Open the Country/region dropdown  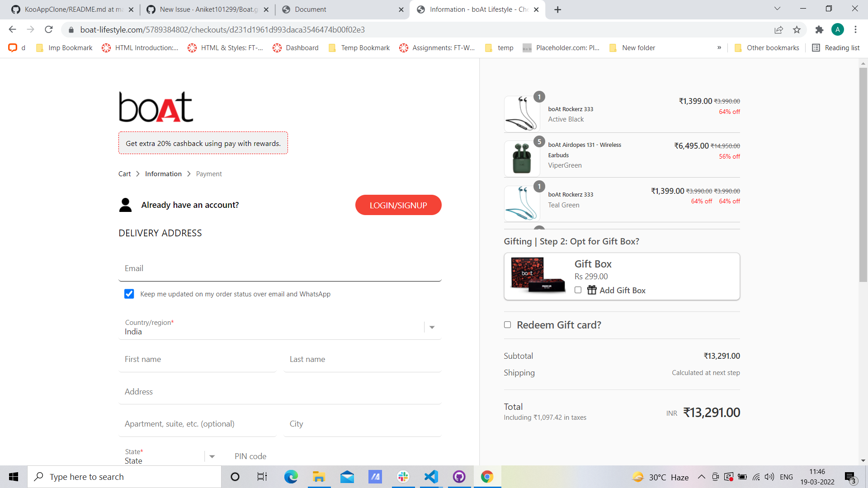(x=432, y=327)
